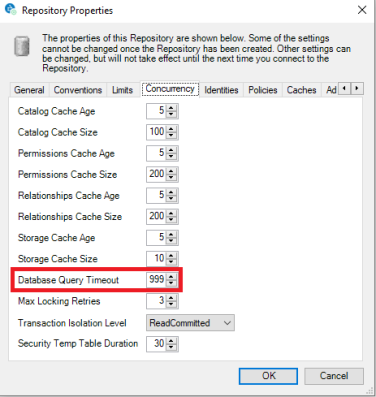Increase Permissions Cache Age value
This screenshot has height=397, width=376.
pyautogui.click(x=171, y=150)
